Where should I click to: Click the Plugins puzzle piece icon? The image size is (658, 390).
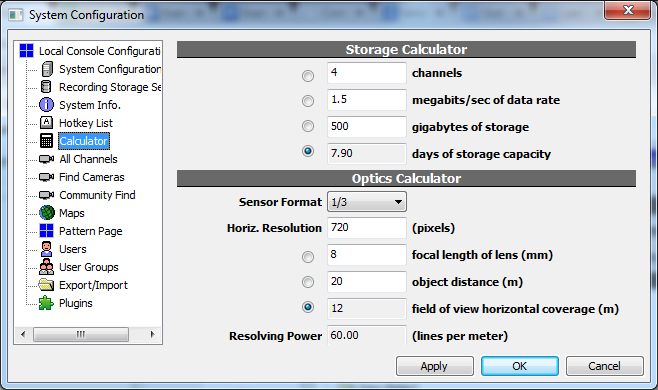(46, 303)
